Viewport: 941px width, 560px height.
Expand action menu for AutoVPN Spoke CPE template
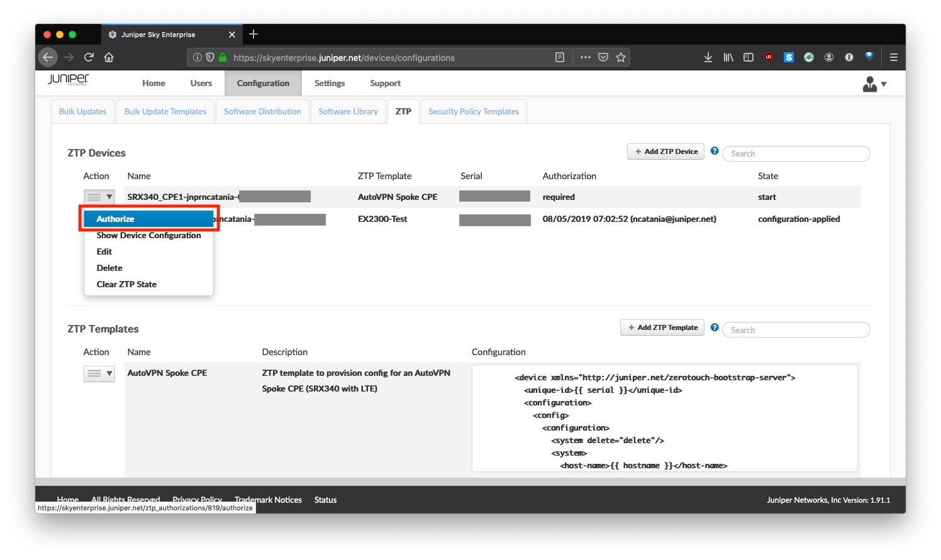click(x=99, y=373)
